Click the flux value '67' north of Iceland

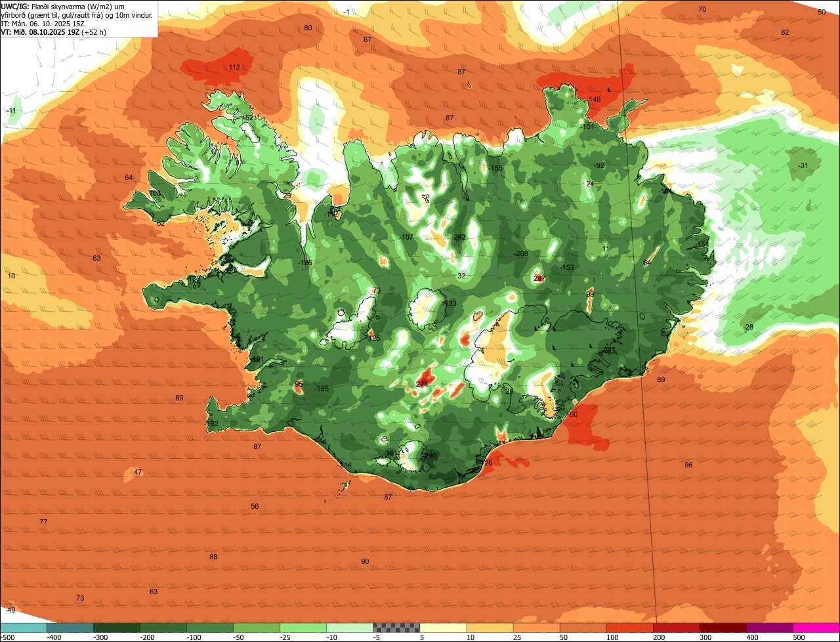tap(367, 40)
